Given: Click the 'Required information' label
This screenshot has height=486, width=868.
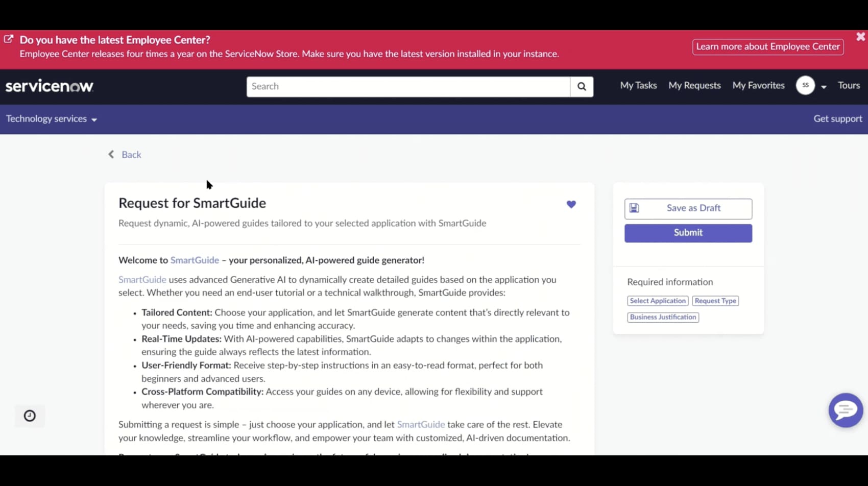Looking at the screenshot, I should coord(670,282).
